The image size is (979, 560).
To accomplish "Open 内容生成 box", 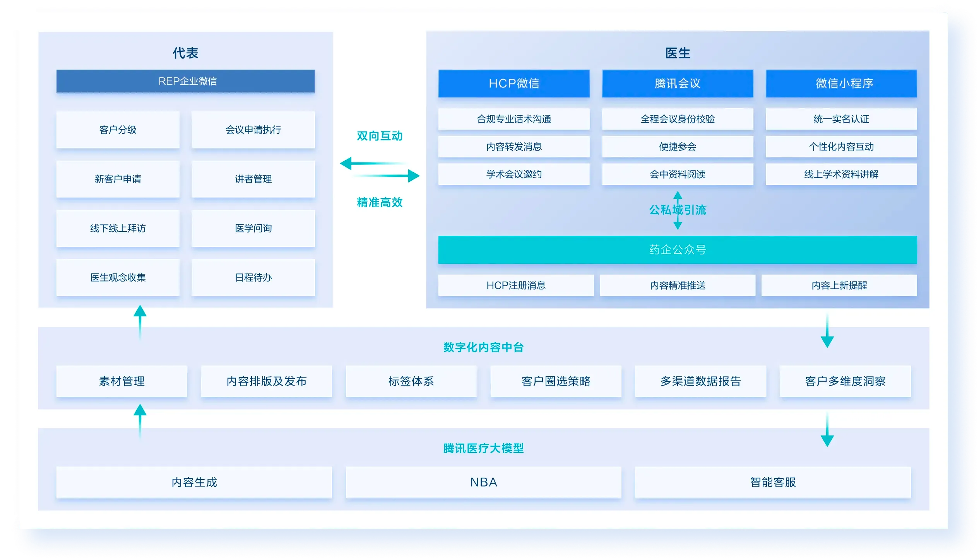I will pyautogui.click(x=194, y=482).
